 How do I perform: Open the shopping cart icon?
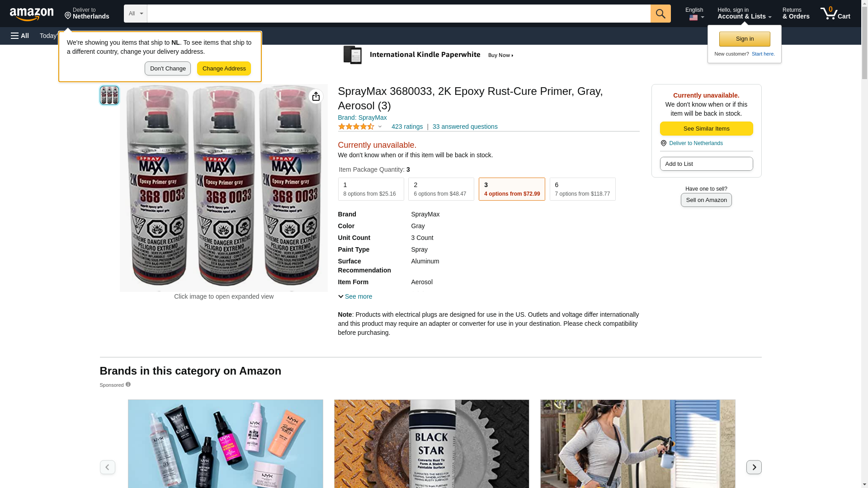835,14
